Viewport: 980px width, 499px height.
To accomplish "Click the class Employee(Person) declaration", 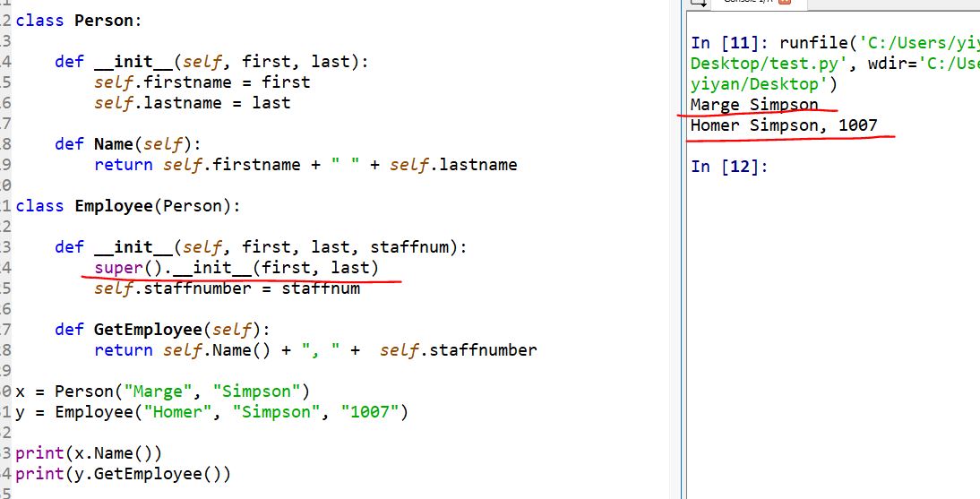I will pos(128,206).
